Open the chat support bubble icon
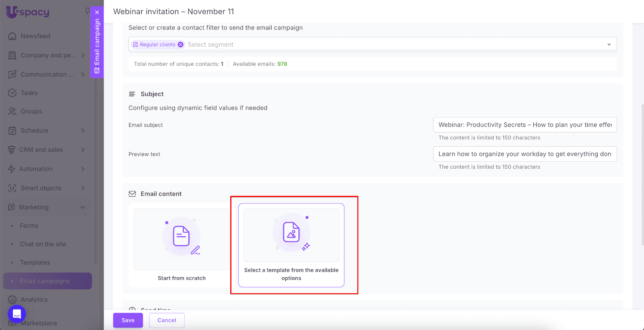Image resolution: width=644 pixels, height=330 pixels. [17, 314]
